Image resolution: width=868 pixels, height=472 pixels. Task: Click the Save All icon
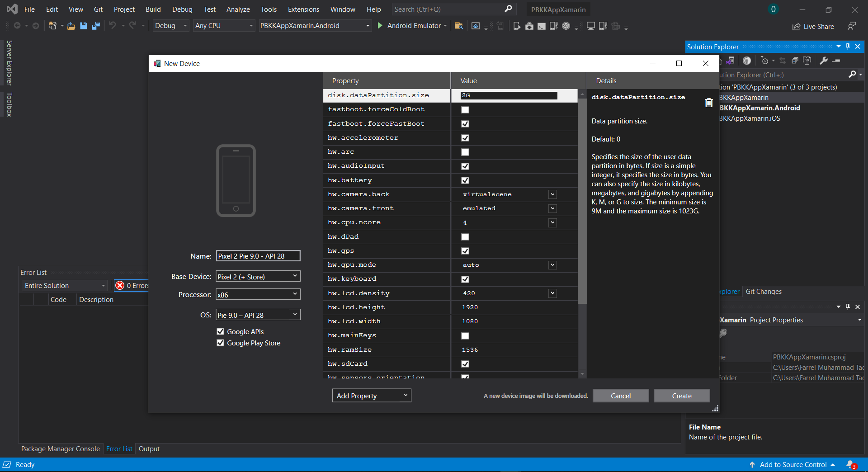point(96,26)
